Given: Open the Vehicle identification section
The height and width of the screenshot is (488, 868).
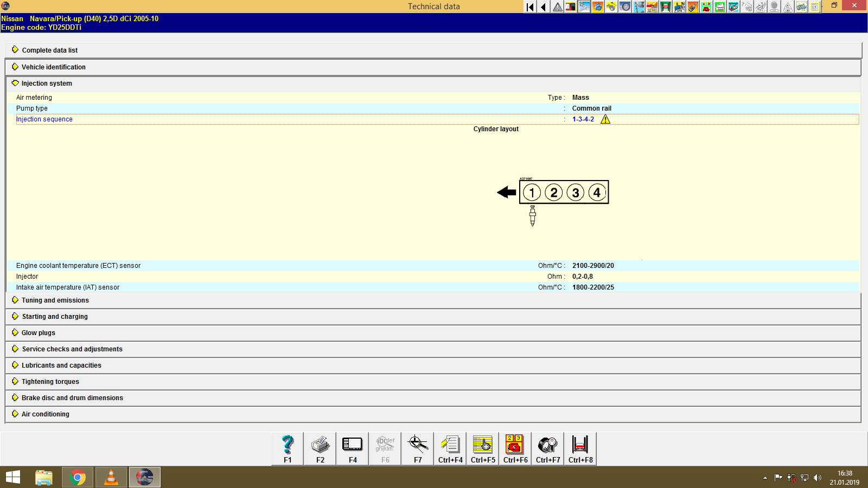Looking at the screenshot, I should coord(53,67).
